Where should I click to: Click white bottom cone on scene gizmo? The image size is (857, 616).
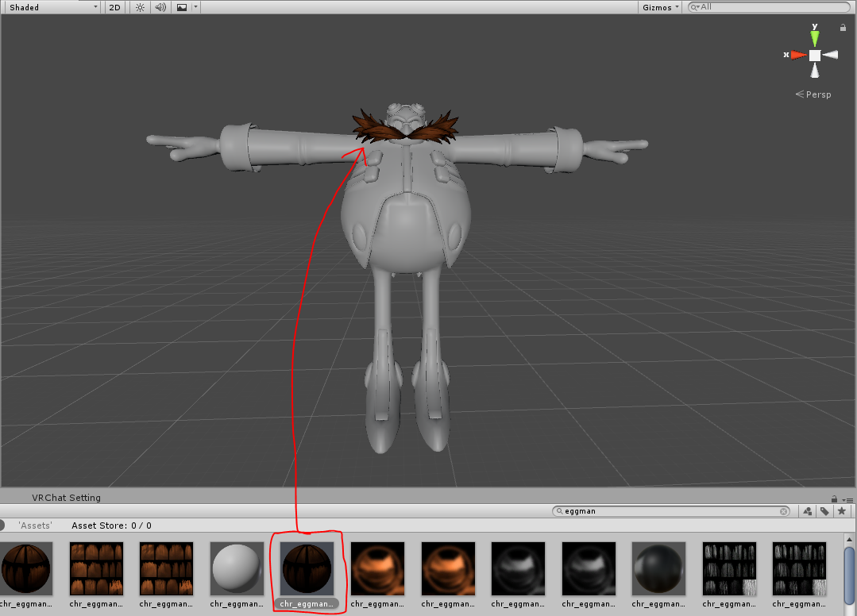(x=815, y=71)
